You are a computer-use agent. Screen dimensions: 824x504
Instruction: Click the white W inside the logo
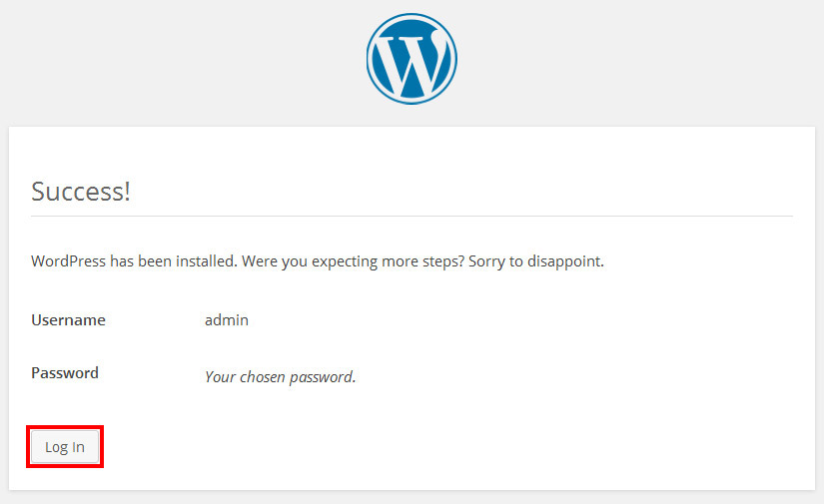tap(412, 59)
